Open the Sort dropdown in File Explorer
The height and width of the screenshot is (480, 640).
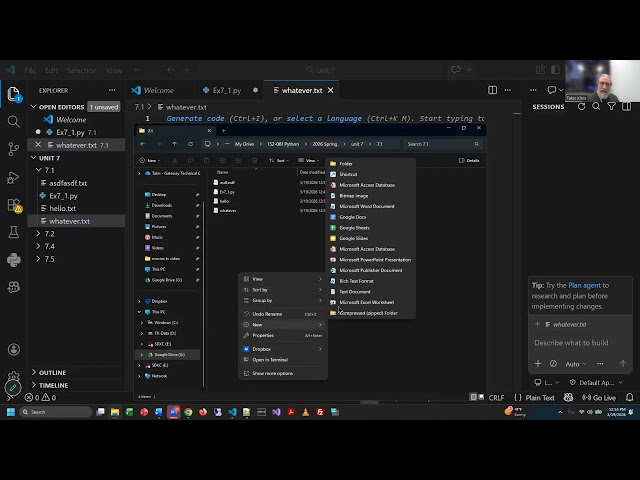point(279,160)
